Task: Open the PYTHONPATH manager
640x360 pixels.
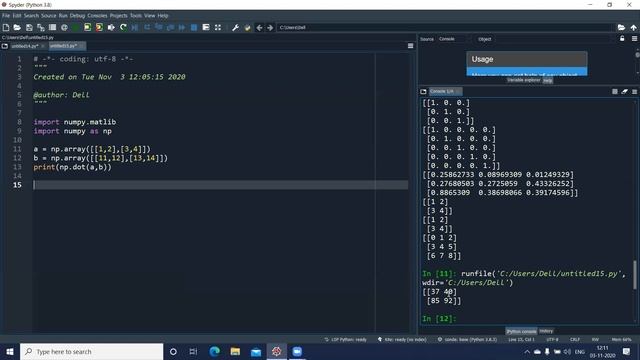Action: (247, 27)
